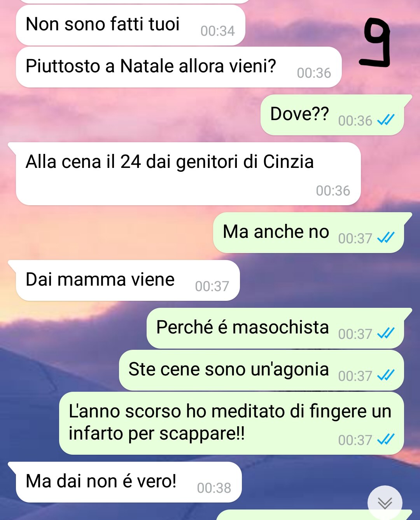Select message 'Piuttosto a Natale allora vieni?'

pos(178,67)
